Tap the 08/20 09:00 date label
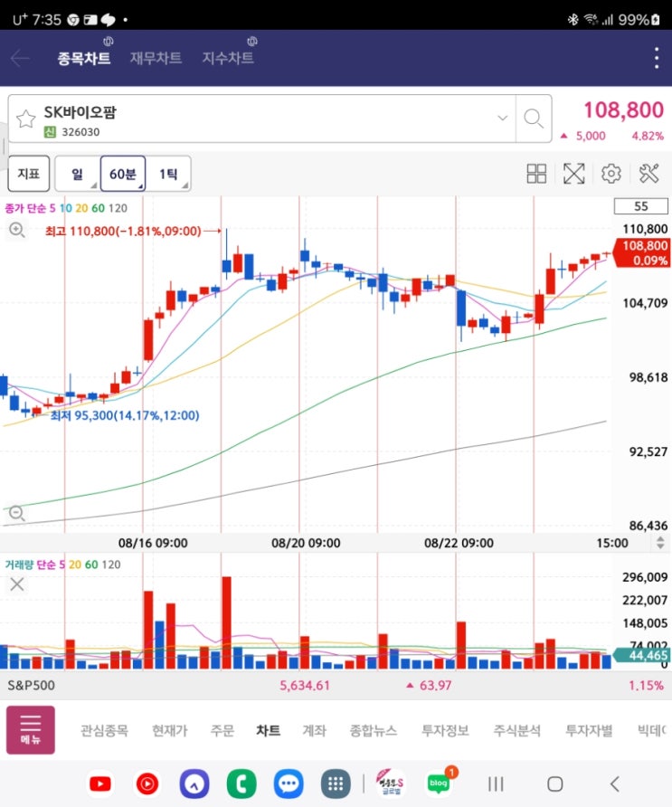The image size is (672, 807). (306, 543)
